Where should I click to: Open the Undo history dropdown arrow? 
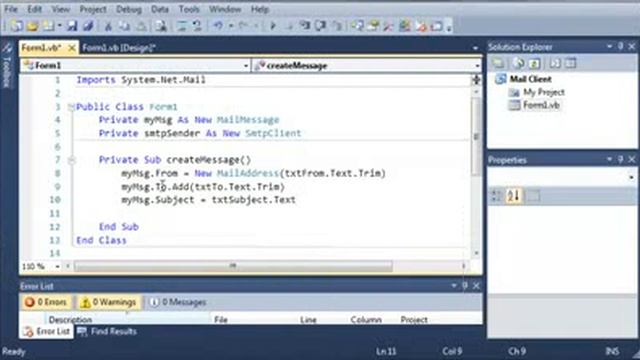pos(231,27)
